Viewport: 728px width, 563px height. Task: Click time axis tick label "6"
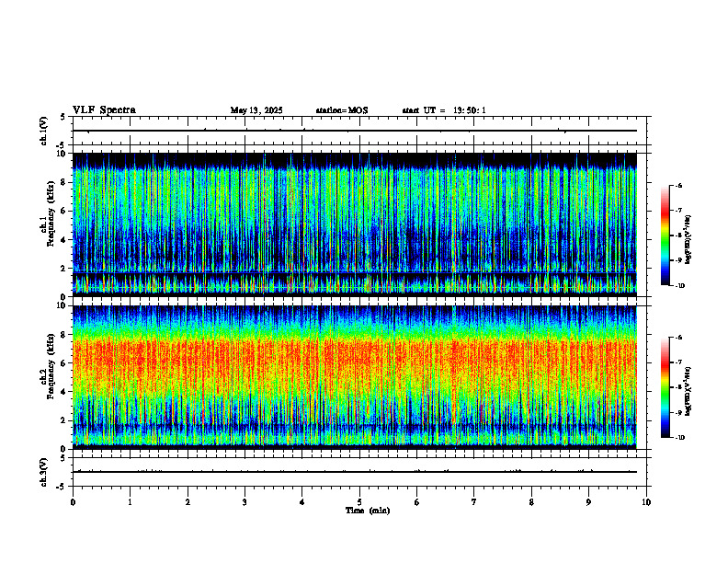417,502
